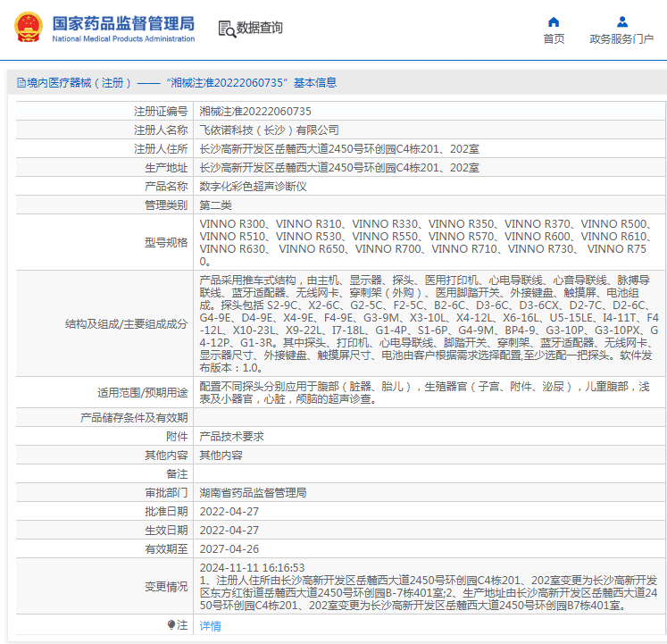Click 生效日期 value 2022-04-27

click(x=229, y=530)
